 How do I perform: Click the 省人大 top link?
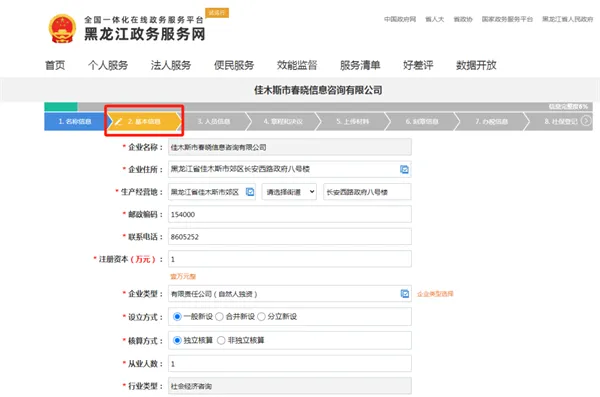click(435, 19)
